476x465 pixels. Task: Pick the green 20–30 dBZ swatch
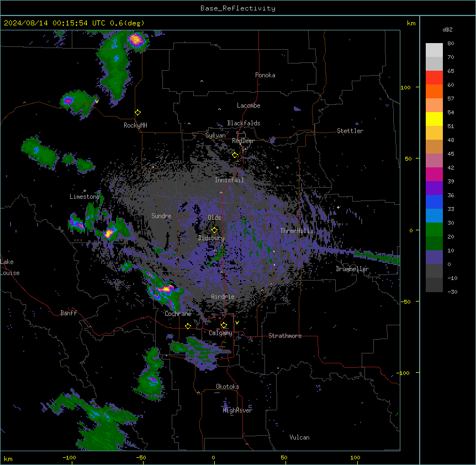click(x=434, y=230)
